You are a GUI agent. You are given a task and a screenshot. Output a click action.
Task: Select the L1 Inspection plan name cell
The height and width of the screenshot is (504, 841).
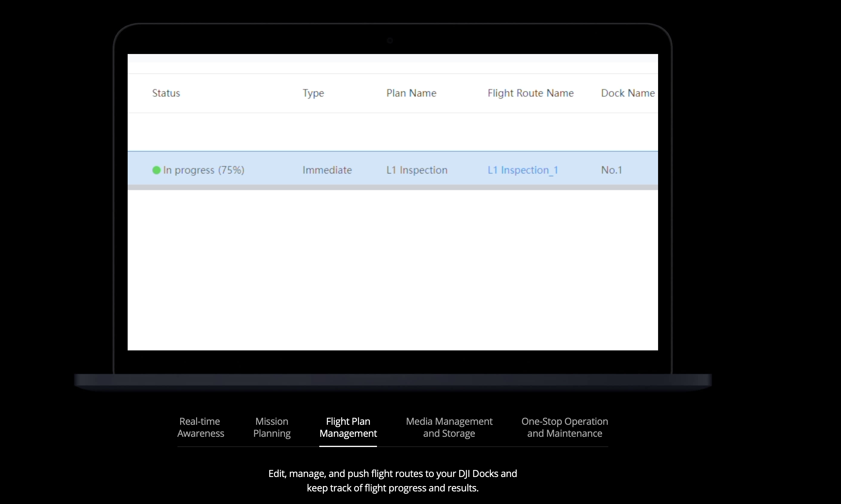tap(417, 170)
